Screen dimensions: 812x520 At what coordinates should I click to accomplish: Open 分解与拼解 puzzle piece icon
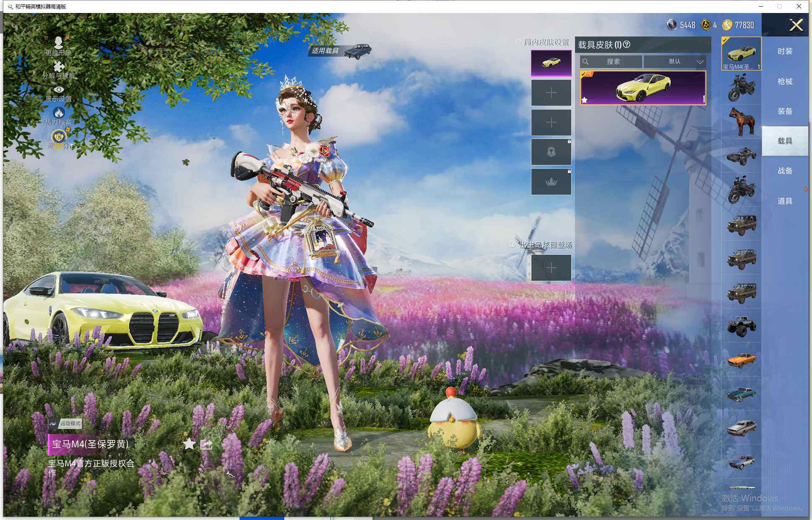pyautogui.click(x=59, y=69)
